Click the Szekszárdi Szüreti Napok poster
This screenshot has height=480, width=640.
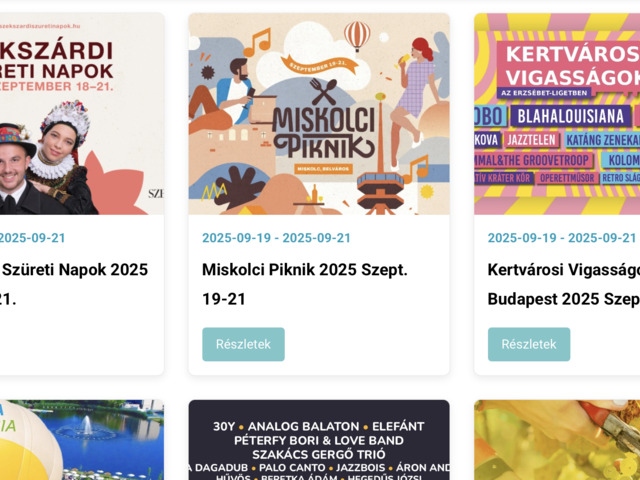click(x=82, y=114)
